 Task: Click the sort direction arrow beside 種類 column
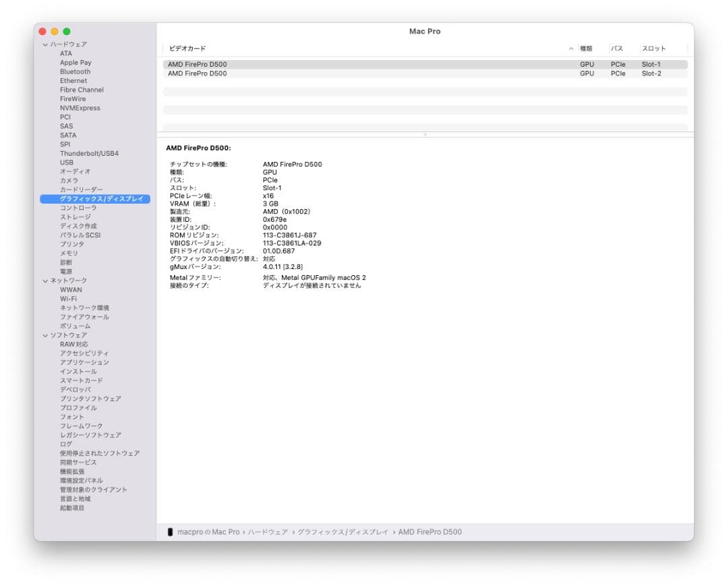(x=572, y=48)
